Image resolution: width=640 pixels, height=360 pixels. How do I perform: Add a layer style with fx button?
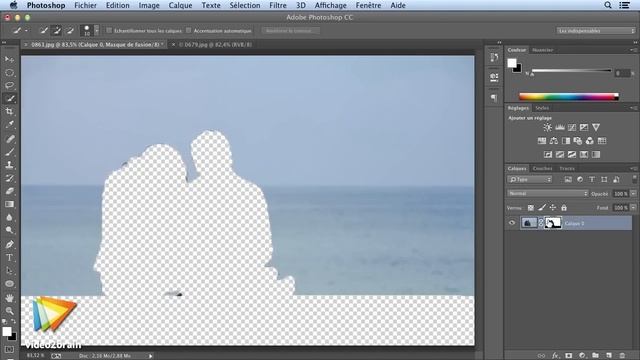(555, 356)
